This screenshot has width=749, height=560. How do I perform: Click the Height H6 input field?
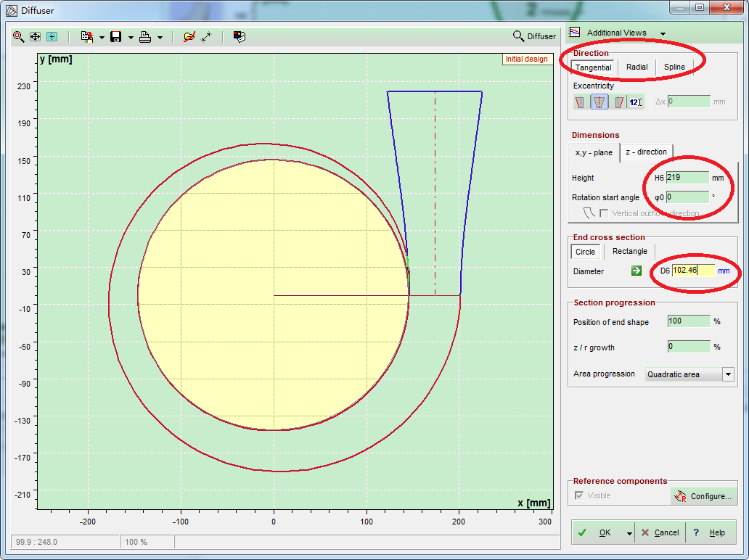click(687, 178)
